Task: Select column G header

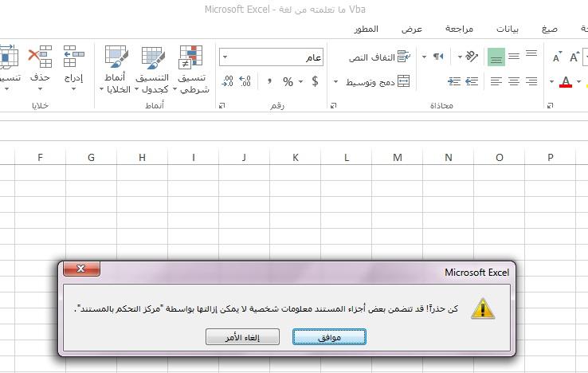Action: (x=91, y=157)
